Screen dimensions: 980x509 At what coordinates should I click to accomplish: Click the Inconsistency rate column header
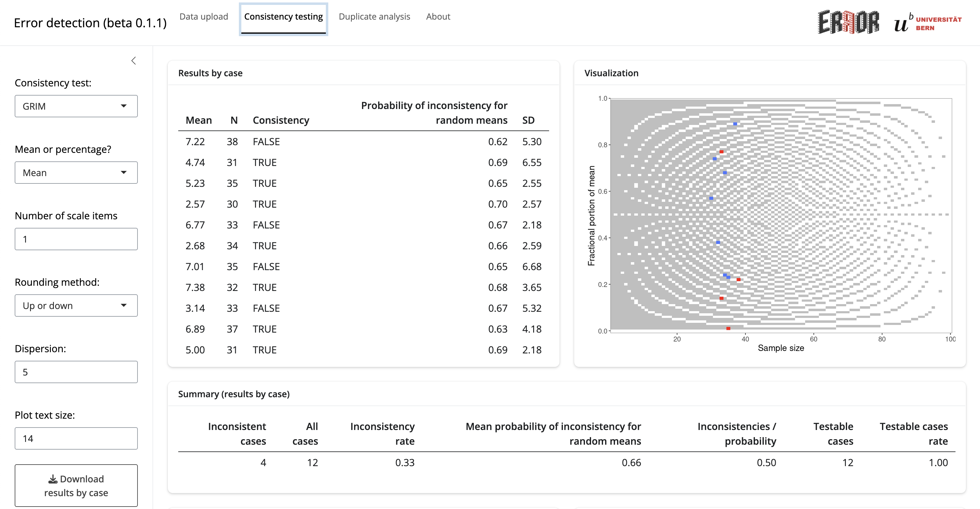pos(382,434)
